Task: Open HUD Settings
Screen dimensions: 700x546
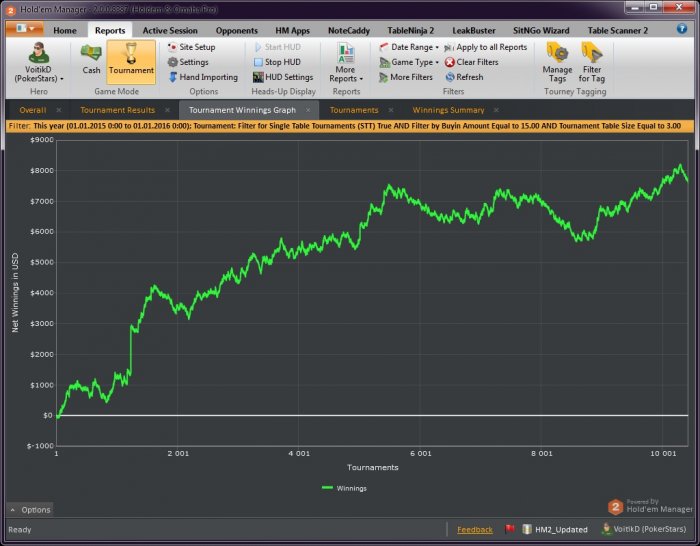Action: point(282,77)
